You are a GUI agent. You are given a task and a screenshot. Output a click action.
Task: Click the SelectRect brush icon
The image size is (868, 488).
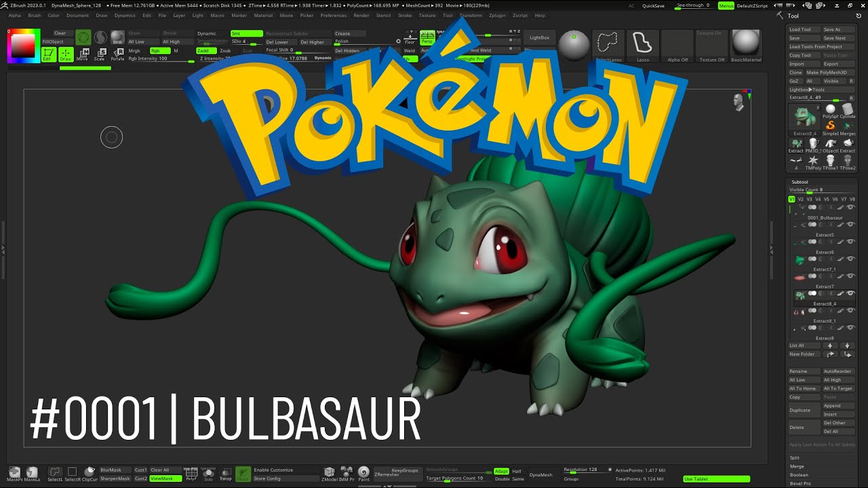pos(72,472)
